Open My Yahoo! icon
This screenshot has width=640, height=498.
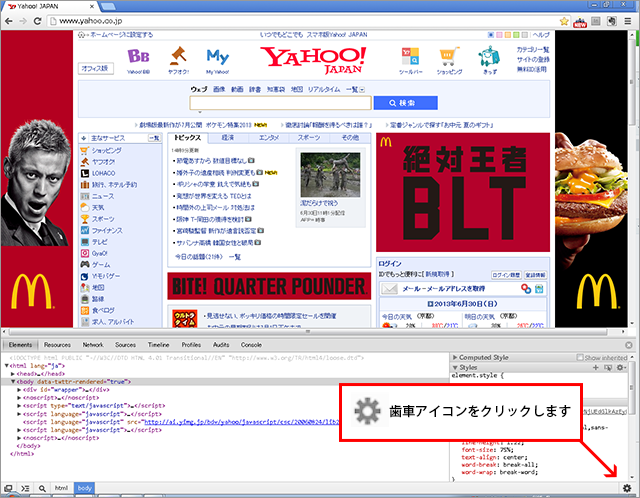pos(218,56)
